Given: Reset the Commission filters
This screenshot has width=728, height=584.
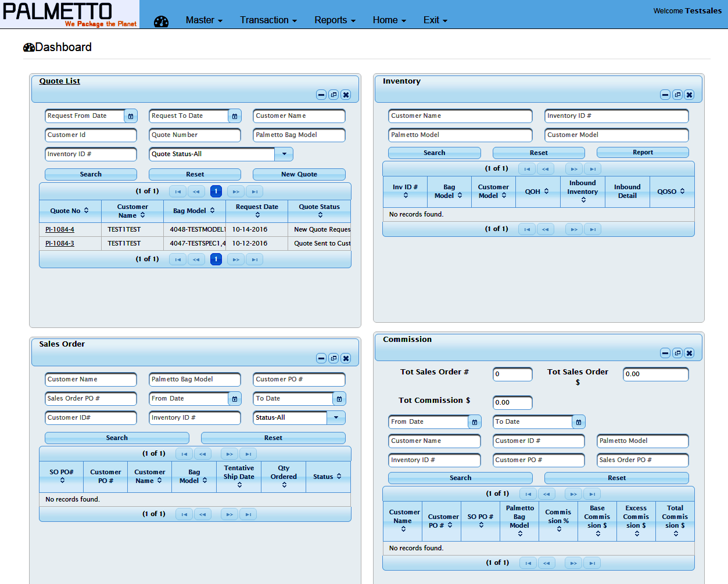Looking at the screenshot, I should (x=617, y=478).
